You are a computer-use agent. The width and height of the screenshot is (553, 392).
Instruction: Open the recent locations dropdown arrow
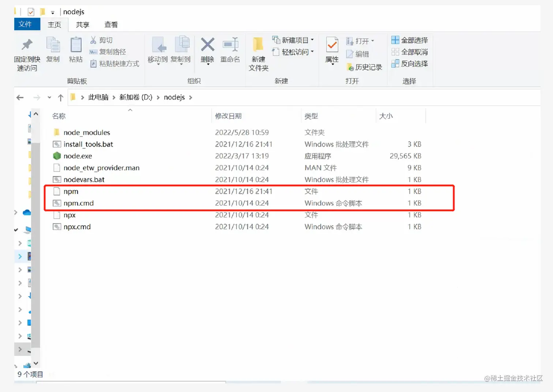(49, 97)
